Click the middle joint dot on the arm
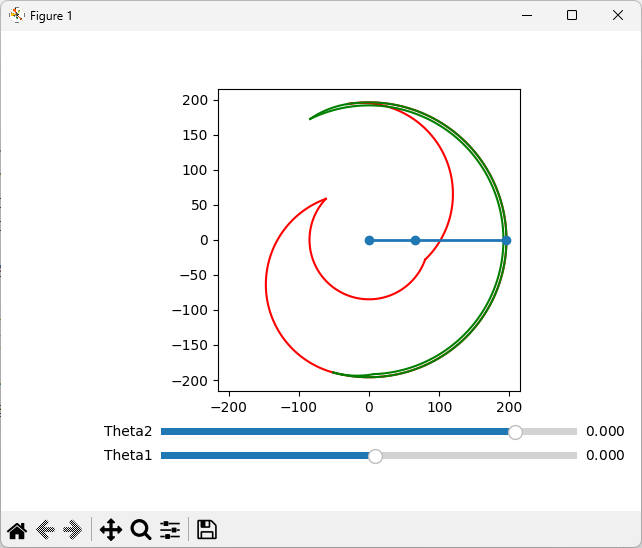Screen dimensions: 642x548 pos(415,240)
